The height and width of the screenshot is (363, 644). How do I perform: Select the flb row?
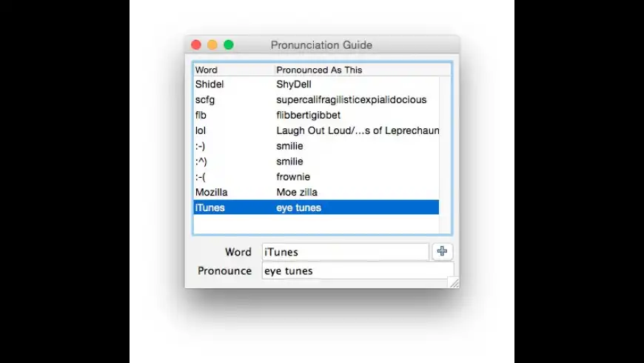pyautogui.click(x=316, y=115)
